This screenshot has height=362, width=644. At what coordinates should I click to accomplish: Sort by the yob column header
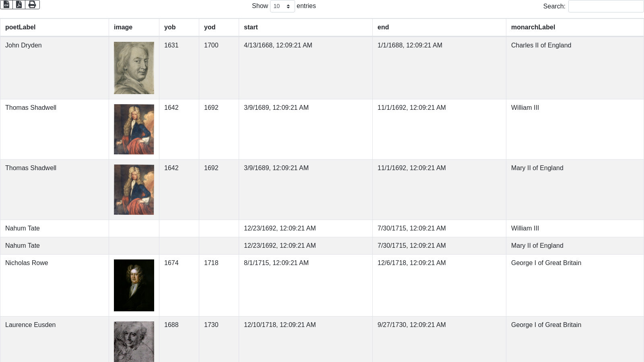[170, 27]
